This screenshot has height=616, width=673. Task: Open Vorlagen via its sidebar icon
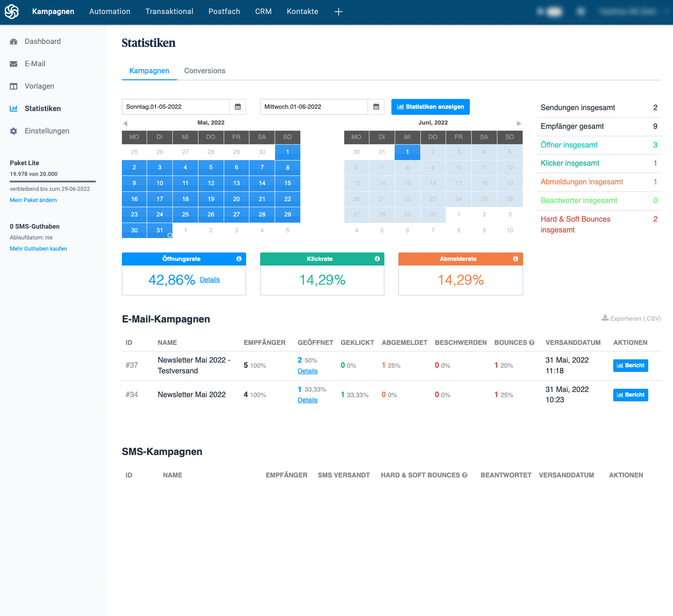tap(14, 86)
